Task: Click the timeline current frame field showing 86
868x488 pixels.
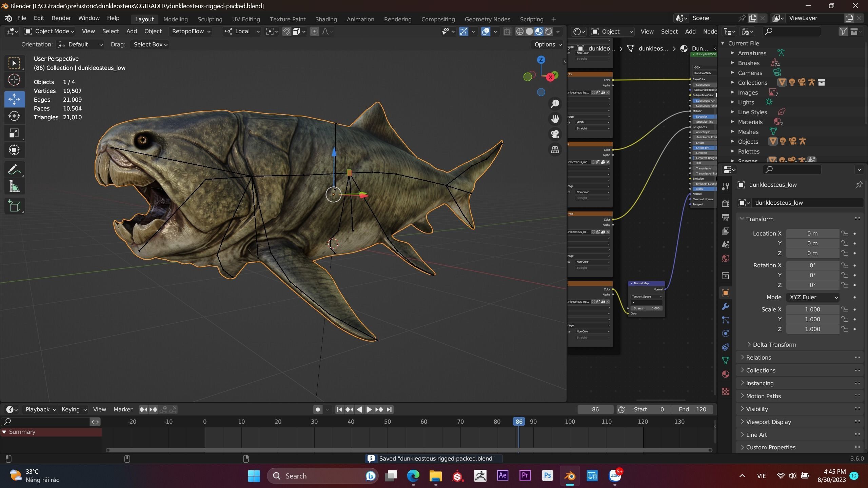Action: [x=595, y=409]
